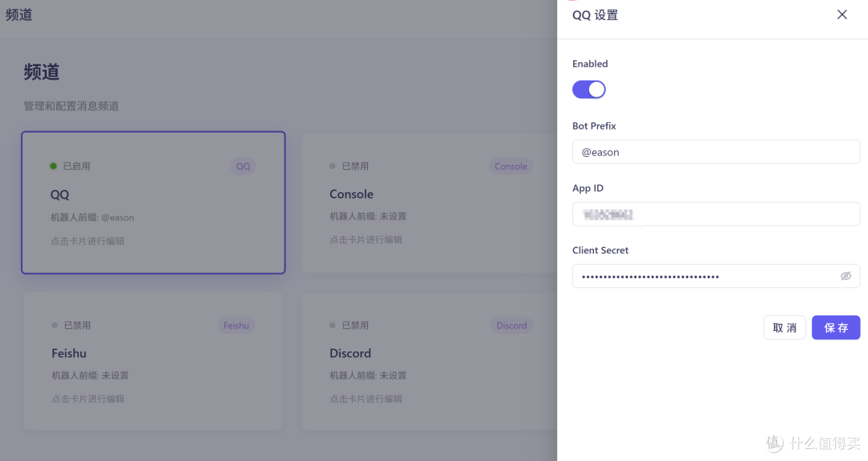Click the Discord tag badge
The height and width of the screenshot is (461, 868).
512,326
